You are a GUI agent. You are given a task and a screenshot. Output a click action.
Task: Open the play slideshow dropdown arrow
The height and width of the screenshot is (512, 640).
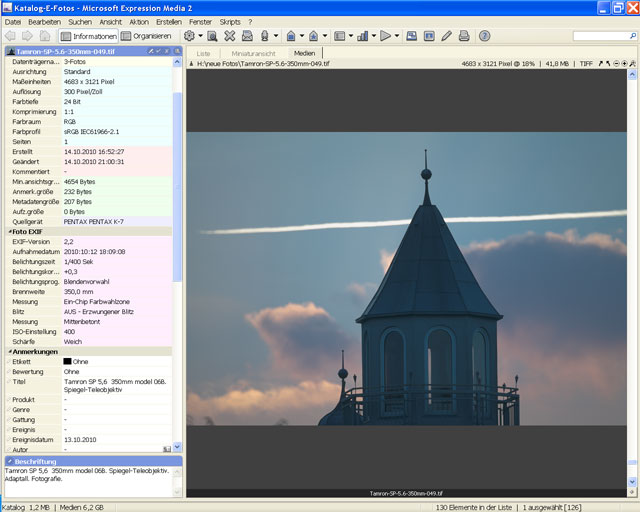coord(397,36)
